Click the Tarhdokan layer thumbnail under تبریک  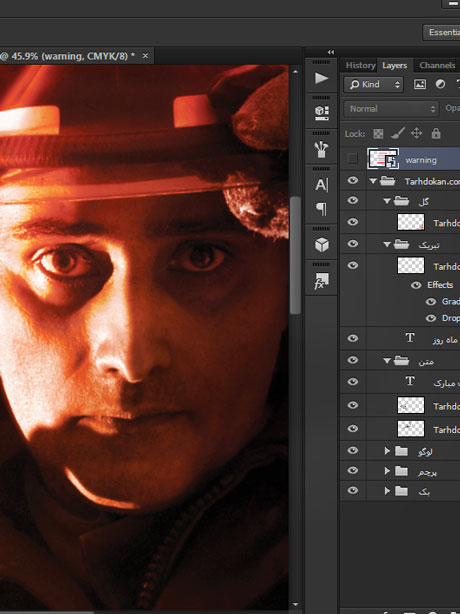[x=411, y=265]
